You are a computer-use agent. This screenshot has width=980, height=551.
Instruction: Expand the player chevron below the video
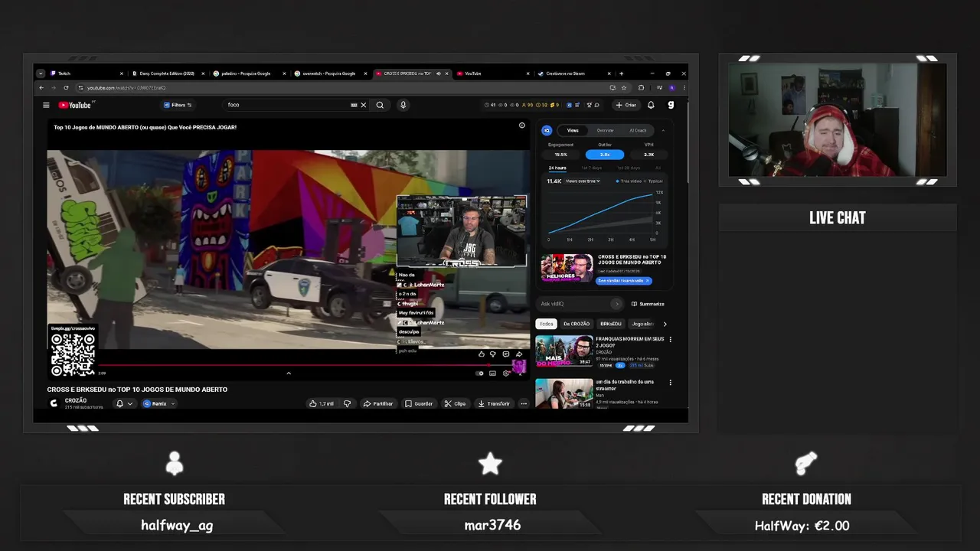point(289,373)
